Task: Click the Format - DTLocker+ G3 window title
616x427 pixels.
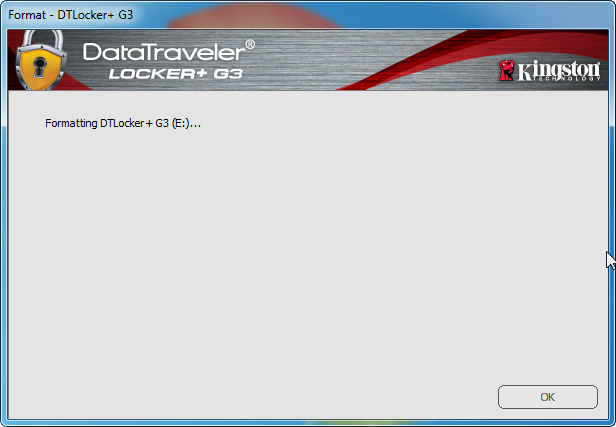Action: (71, 15)
